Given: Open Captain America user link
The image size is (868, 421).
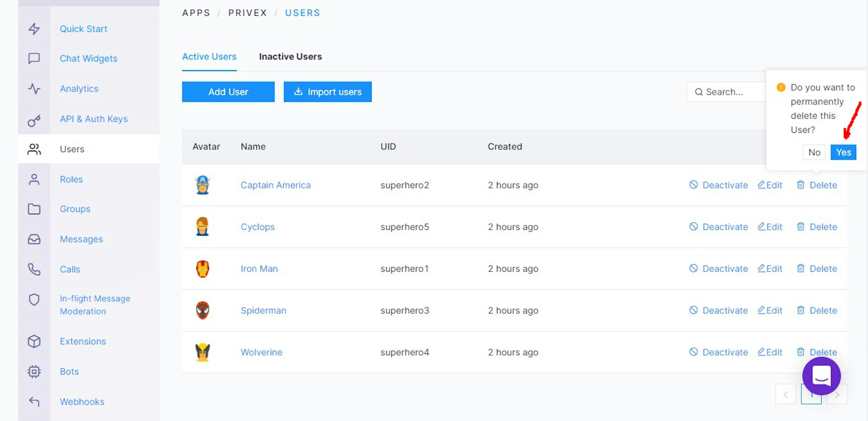Looking at the screenshot, I should (x=275, y=185).
